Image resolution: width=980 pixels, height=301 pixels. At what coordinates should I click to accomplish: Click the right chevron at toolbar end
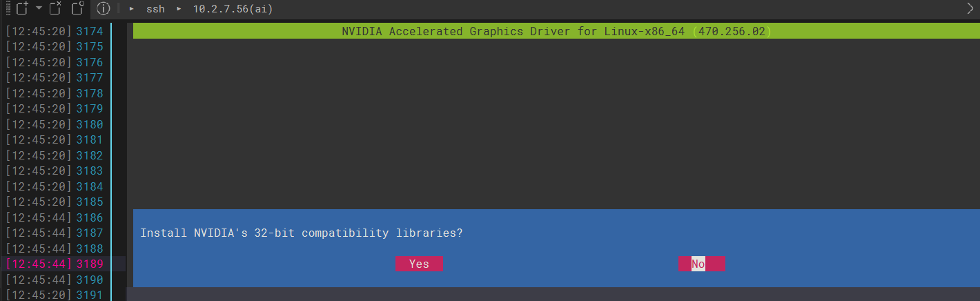point(970,9)
